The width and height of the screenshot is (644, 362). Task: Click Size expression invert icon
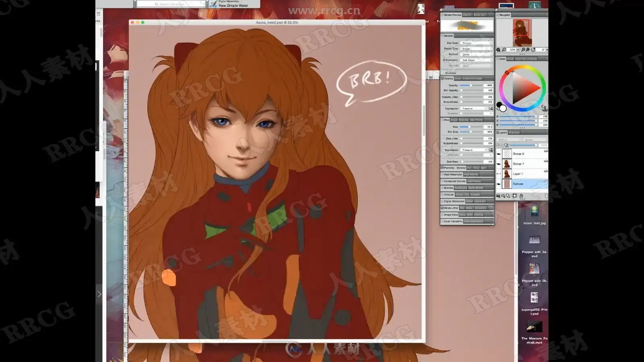491,150
